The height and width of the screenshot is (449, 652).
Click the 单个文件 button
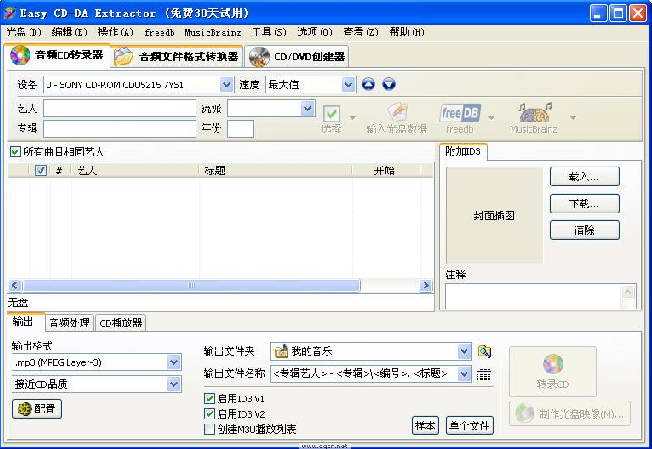click(x=470, y=426)
